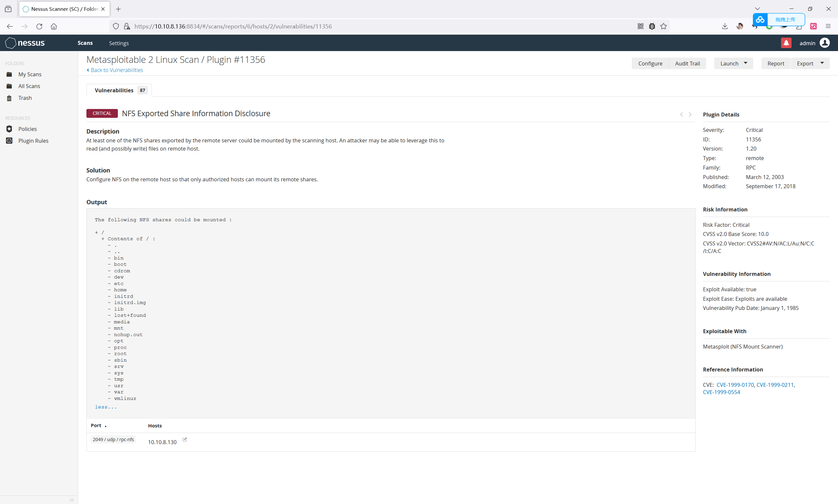Click the Report button
This screenshot has width=838, height=504.
tap(775, 63)
